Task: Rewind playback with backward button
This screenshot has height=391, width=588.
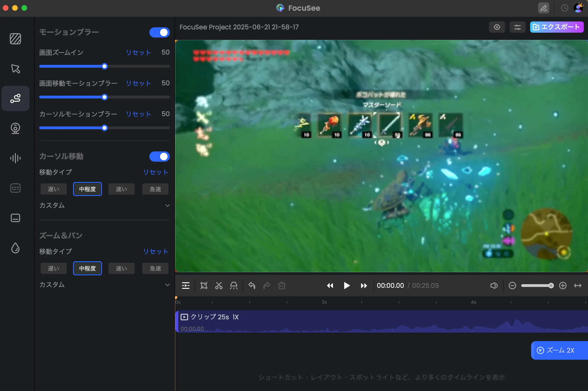Action: point(330,286)
